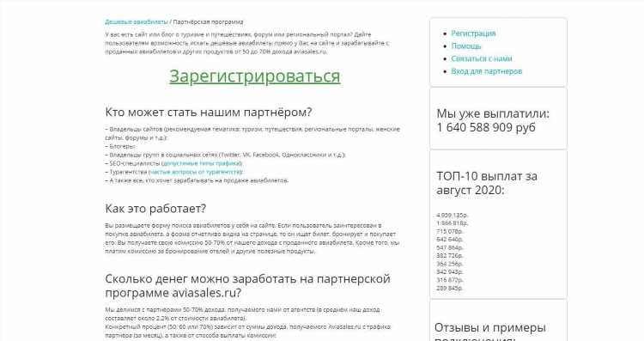Open the Регистрация sidebar link
Viewport: 644px width, 341px height.
point(473,33)
